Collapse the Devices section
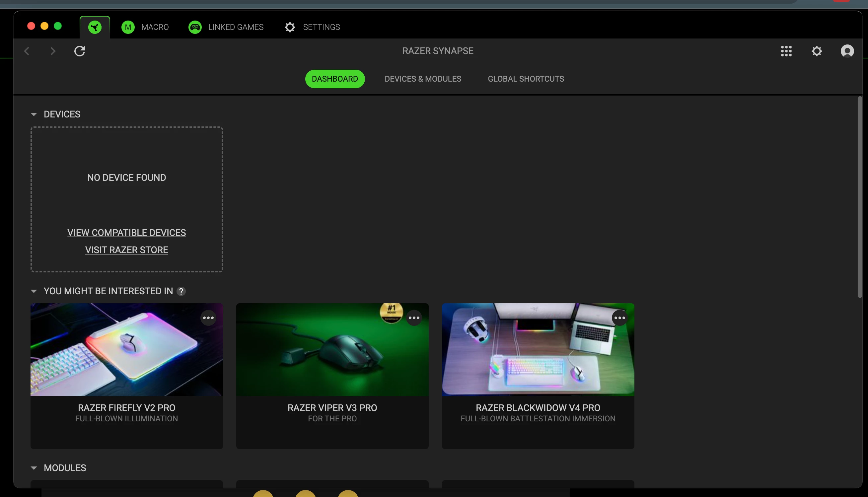 click(x=34, y=114)
